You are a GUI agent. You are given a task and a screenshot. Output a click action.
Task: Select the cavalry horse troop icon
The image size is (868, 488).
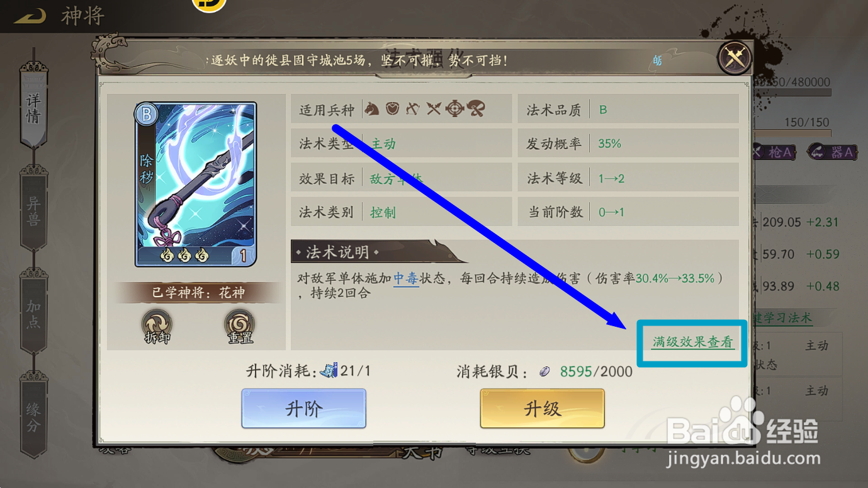tap(372, 109)
